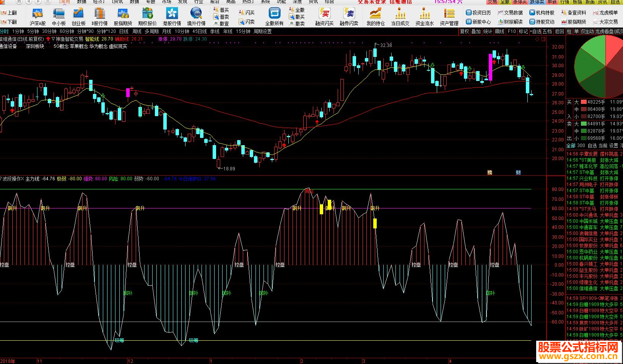Click the diamond icon above the price axis
623x364 pixels.
click(x=537, y=39)
